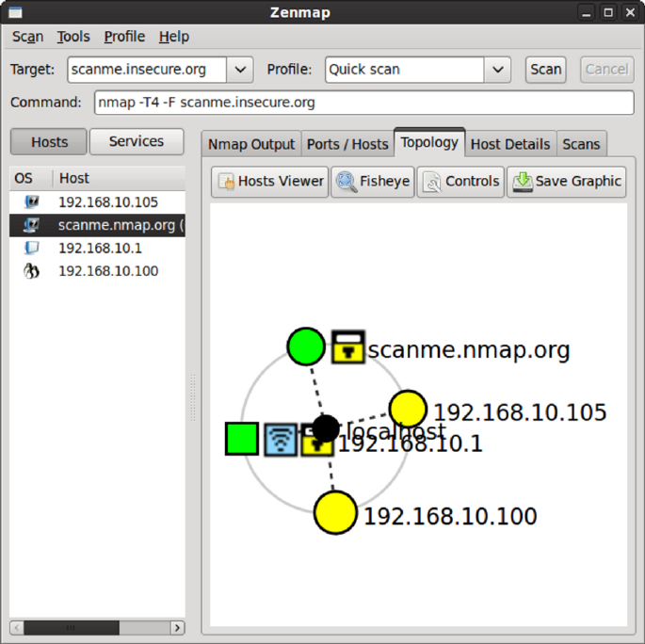645x644 pixels.
Task: Minimize the Zenmap window
Action: pos(587,12)
